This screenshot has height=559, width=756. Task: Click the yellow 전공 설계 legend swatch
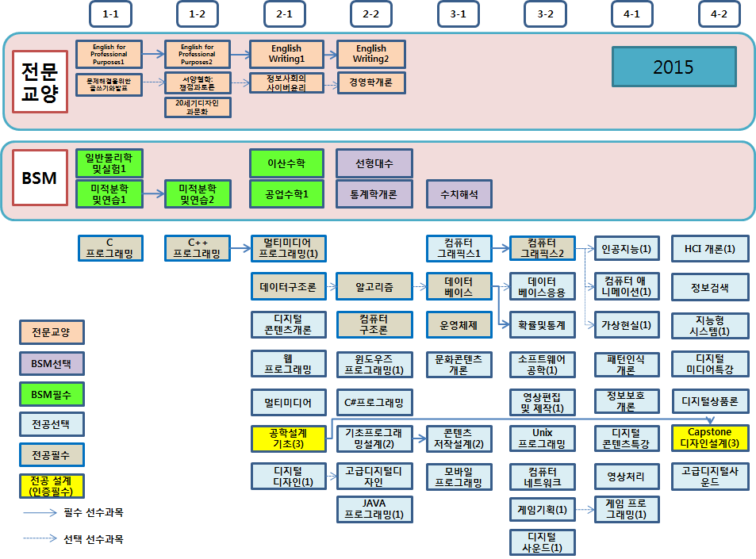tap(52, 485)
